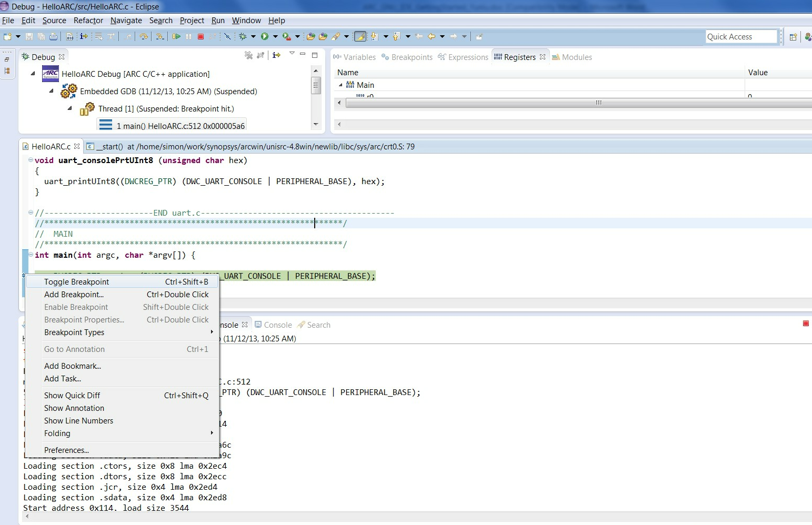Click the Back navigation yellow arrow
812x525 pixels.
click(x=432, y=36)
